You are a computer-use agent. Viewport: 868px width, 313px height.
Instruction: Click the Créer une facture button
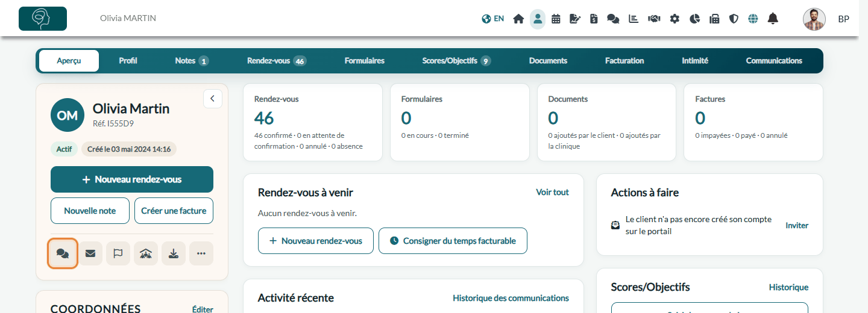coord(174,211)
